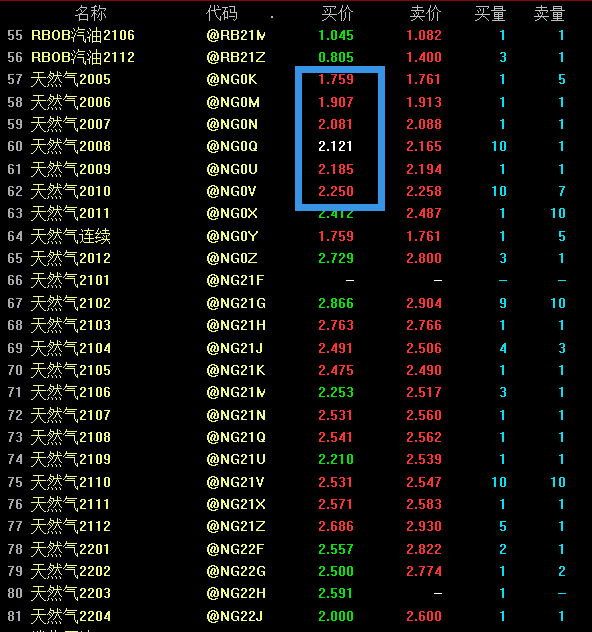Image resolution: width=592 pixels, height=632 pixels.
Task: Click the 买量 column header
Action: coord(490,14)
